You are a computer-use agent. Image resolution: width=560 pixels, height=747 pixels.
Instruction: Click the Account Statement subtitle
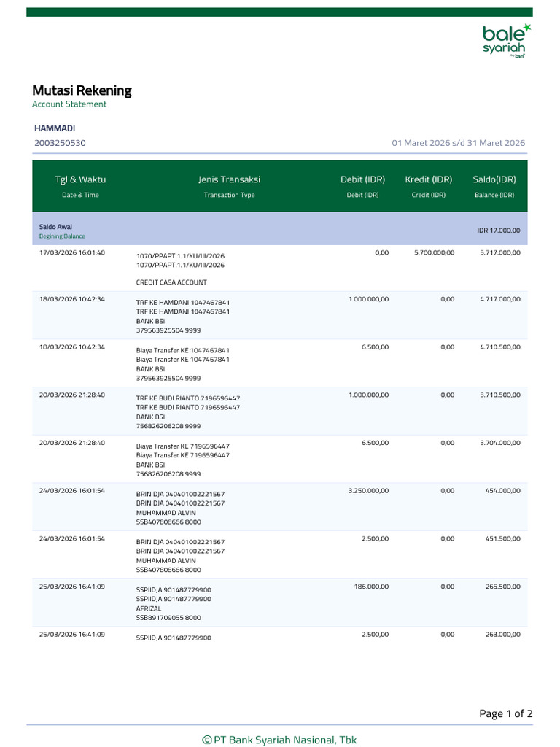click(69, 104)
